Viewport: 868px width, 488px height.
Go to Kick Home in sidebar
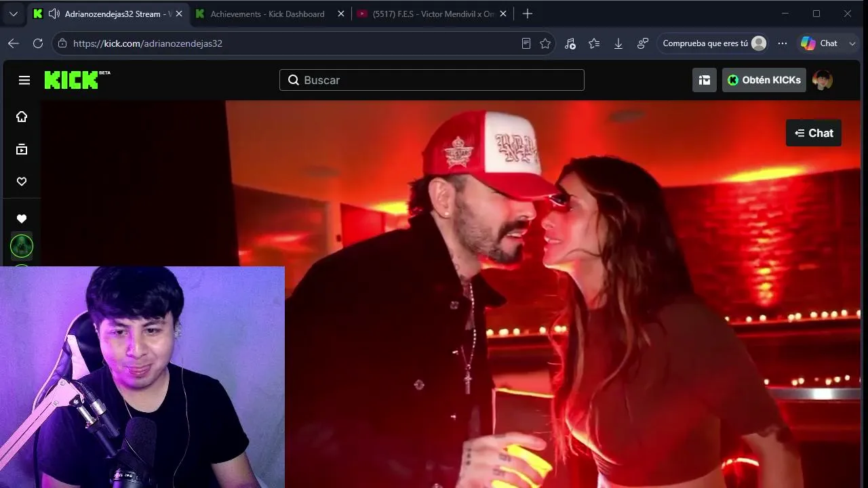click(x=22, y=117)
